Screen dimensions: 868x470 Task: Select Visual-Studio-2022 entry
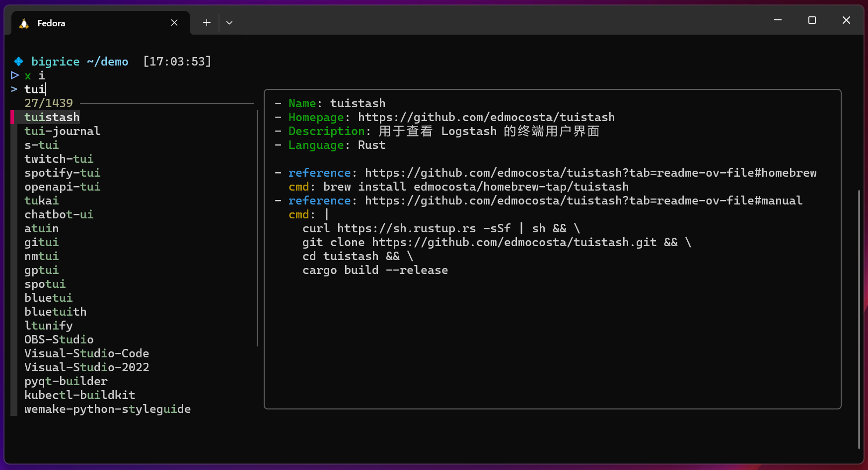click(87, 367)
